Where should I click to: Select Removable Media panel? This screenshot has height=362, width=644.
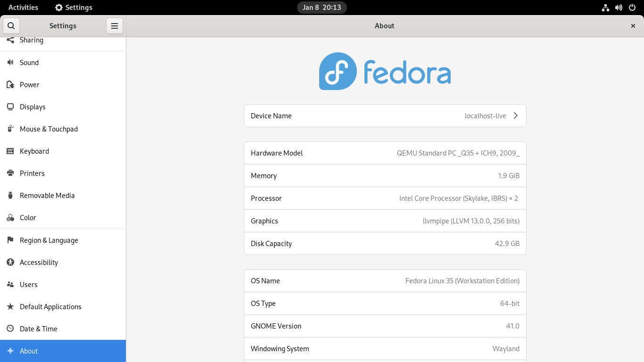[x=63, y=195]
